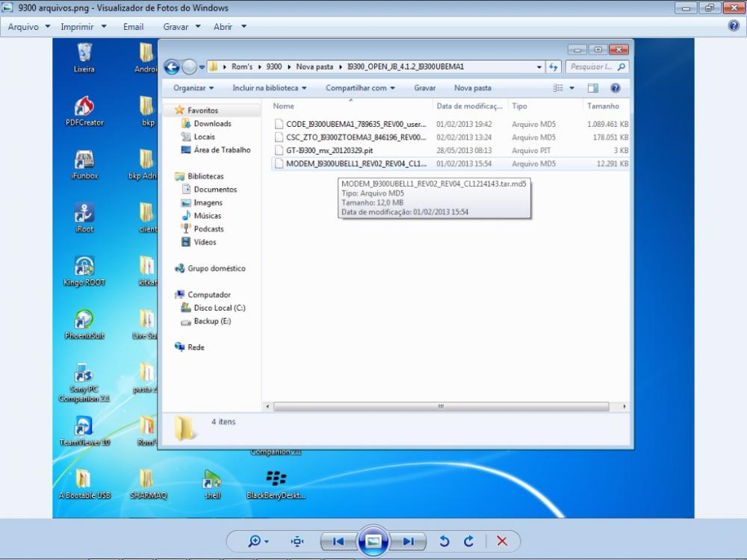Click the fit-to-window actual size icon
Screen dimensions: 747x560
click(x=297, y=541)
